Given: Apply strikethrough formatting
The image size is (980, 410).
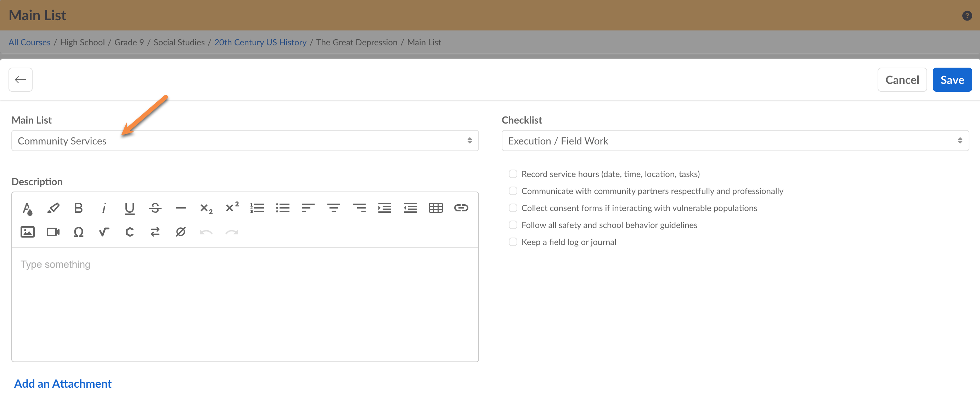Looking at the screenshot, I should pos(155,208).
